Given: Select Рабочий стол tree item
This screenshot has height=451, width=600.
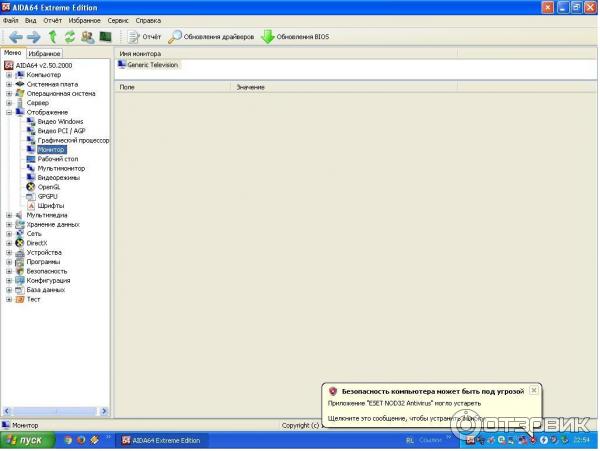Looking at the screenshot, I should point(58,159).
